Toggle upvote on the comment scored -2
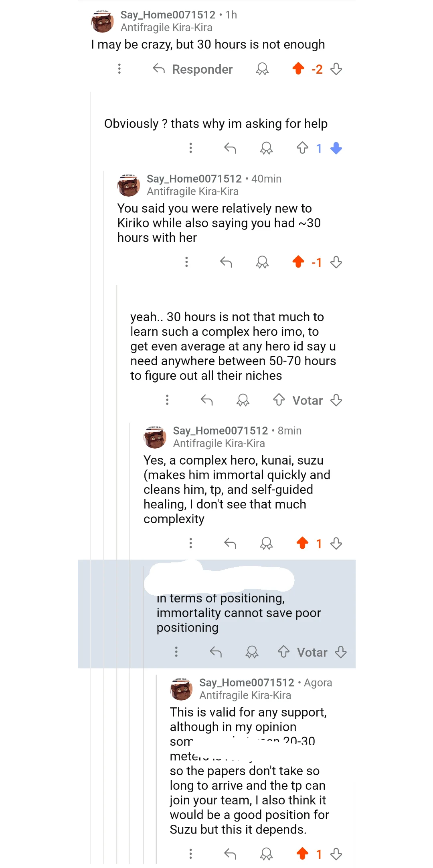 pyautogui.click(x=298, y=69)
